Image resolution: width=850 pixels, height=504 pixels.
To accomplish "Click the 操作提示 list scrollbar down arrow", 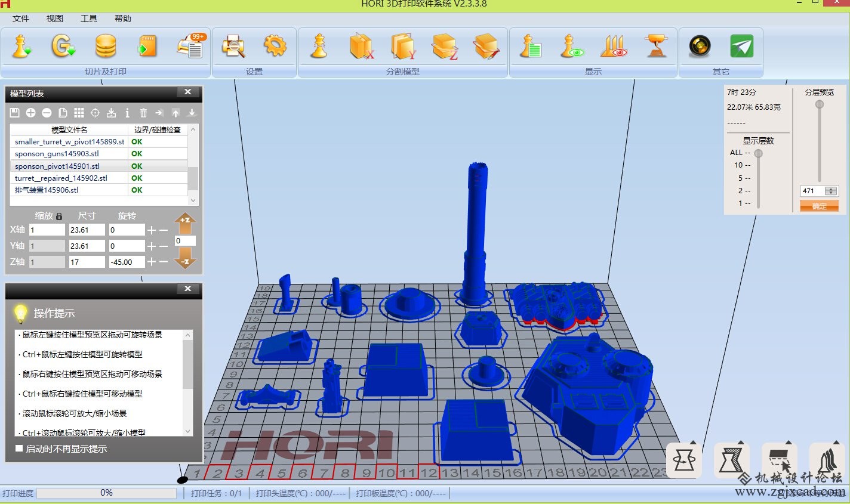I will [188, 431].
